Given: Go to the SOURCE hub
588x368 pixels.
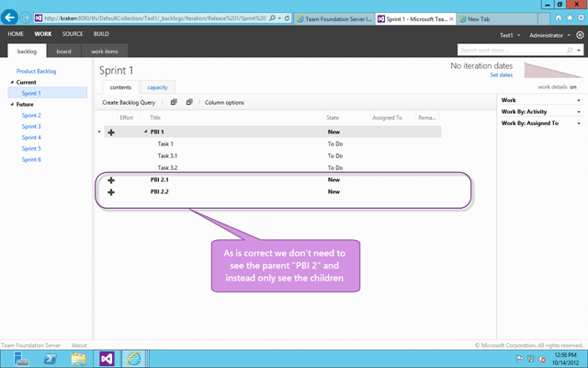Looking at the screenshot, I should [x=73, y=34].
